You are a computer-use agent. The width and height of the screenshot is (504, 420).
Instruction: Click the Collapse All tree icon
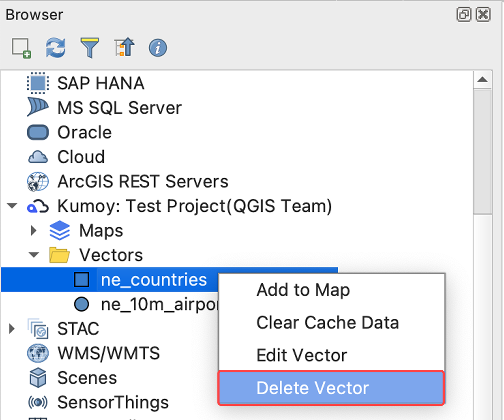tap(124, 48)
